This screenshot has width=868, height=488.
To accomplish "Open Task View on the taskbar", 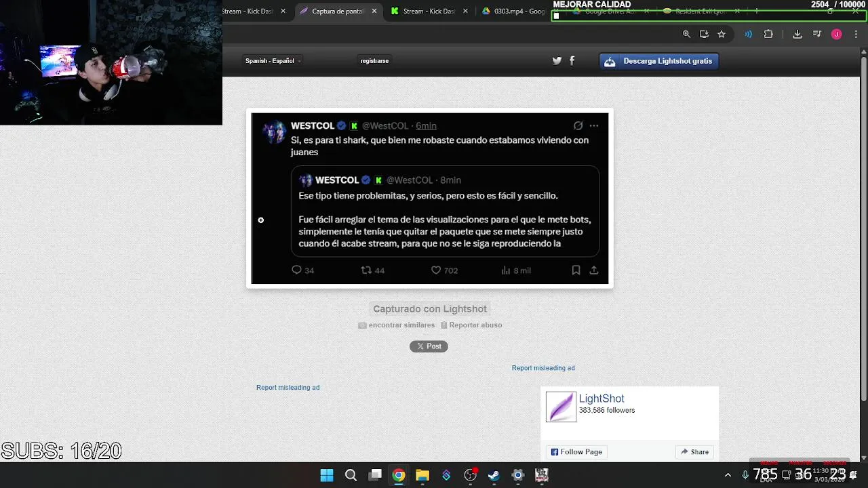I will coord(375,475).
